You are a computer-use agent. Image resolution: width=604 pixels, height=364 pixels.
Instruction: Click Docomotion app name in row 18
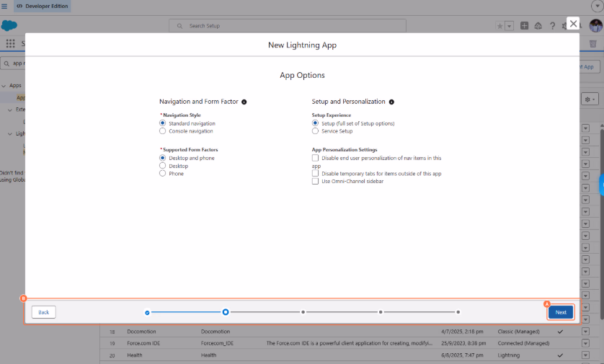click(x=141, y=332)
